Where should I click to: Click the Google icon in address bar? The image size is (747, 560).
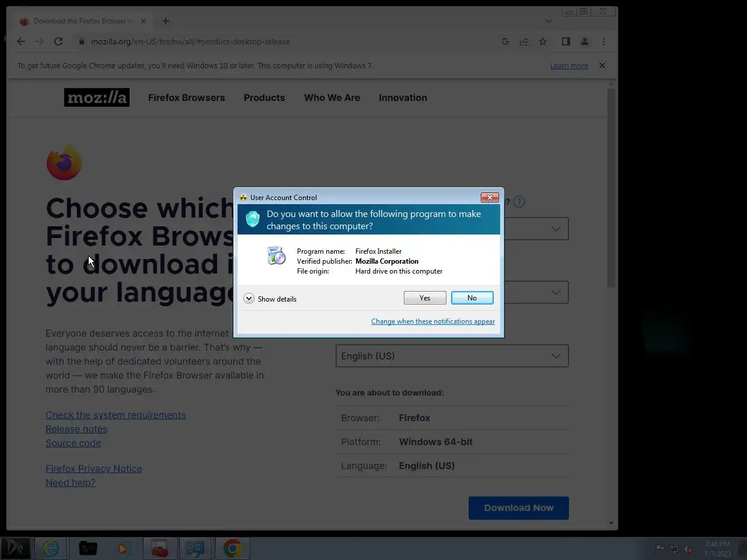505,41
